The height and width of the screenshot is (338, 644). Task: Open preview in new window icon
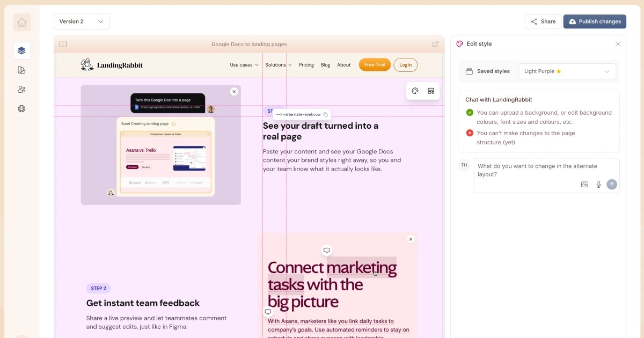(435, 44)
